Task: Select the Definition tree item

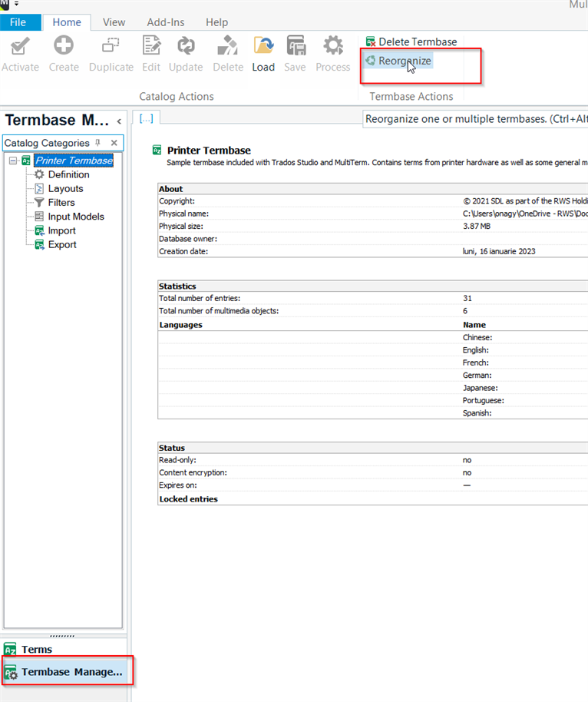Action: [69, 174]
